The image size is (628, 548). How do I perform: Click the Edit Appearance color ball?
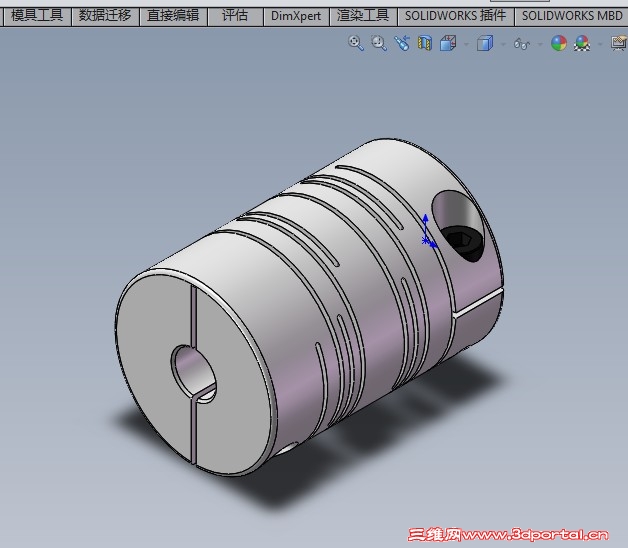click(x=559, y=43)
